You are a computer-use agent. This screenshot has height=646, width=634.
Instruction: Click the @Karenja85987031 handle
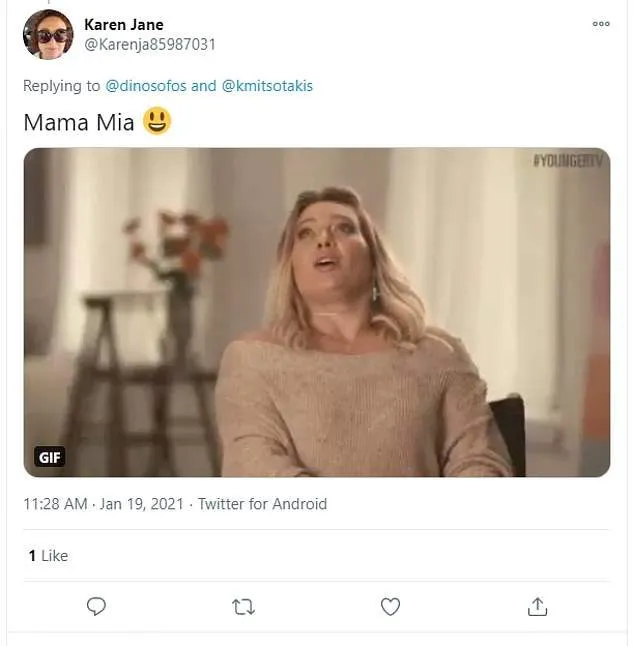pos(149,44)
